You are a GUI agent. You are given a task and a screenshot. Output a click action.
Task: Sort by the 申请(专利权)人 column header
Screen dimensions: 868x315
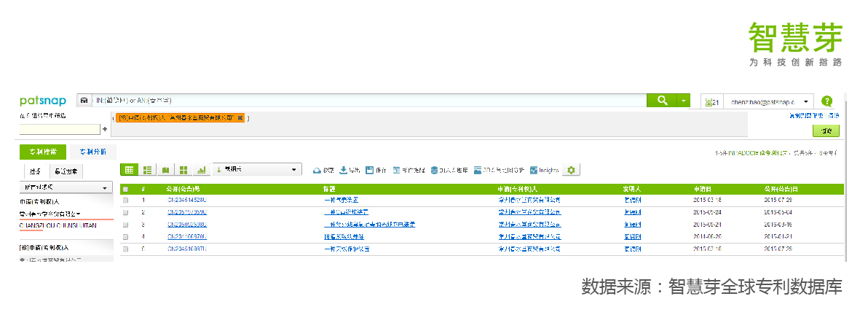pos(518,189)
